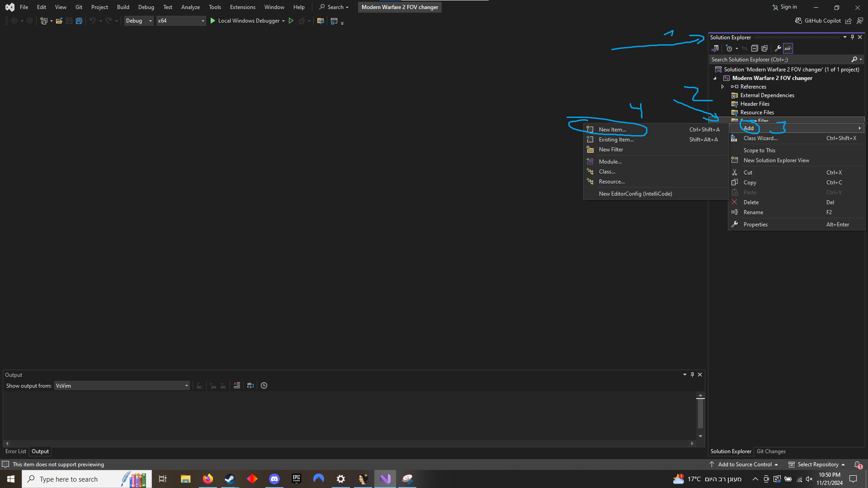
Task: Switch to the Git Changes tab
Action: click(771, 451)
